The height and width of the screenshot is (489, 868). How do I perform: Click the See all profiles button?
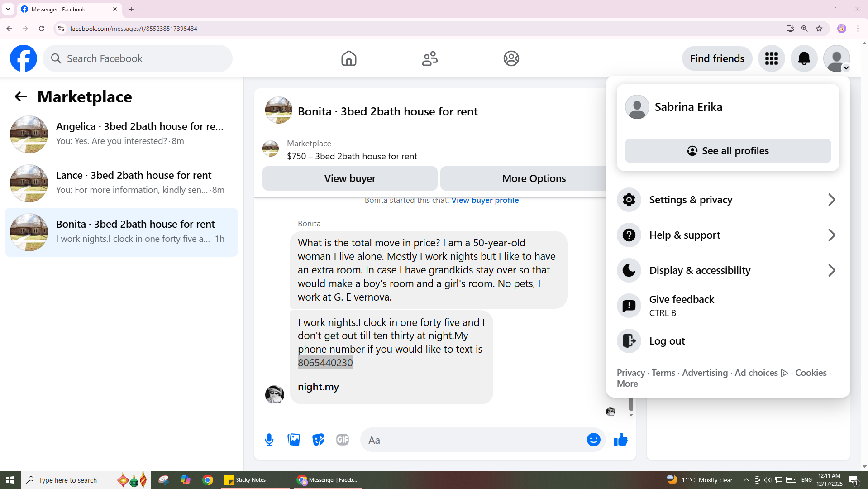[728, 151]
